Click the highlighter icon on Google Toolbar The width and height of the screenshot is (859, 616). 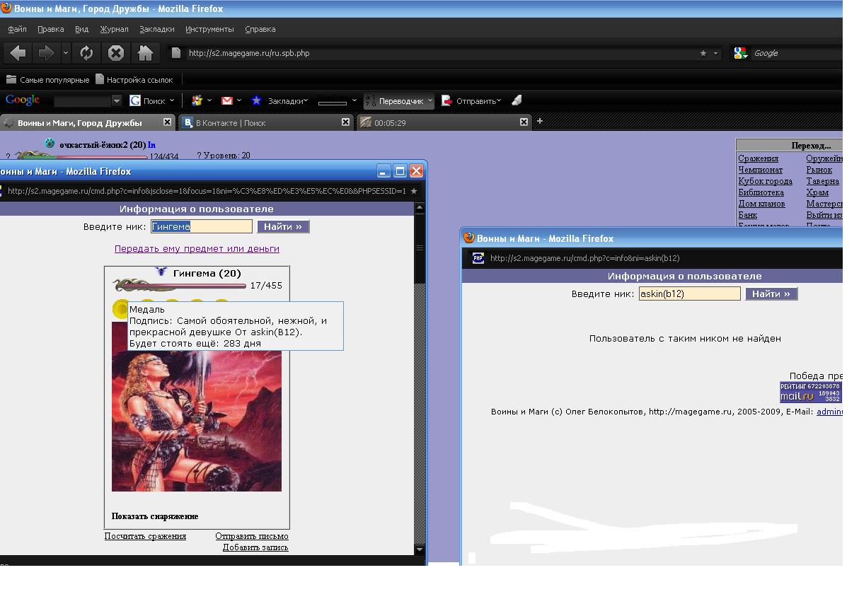click(x=517, y=100)
